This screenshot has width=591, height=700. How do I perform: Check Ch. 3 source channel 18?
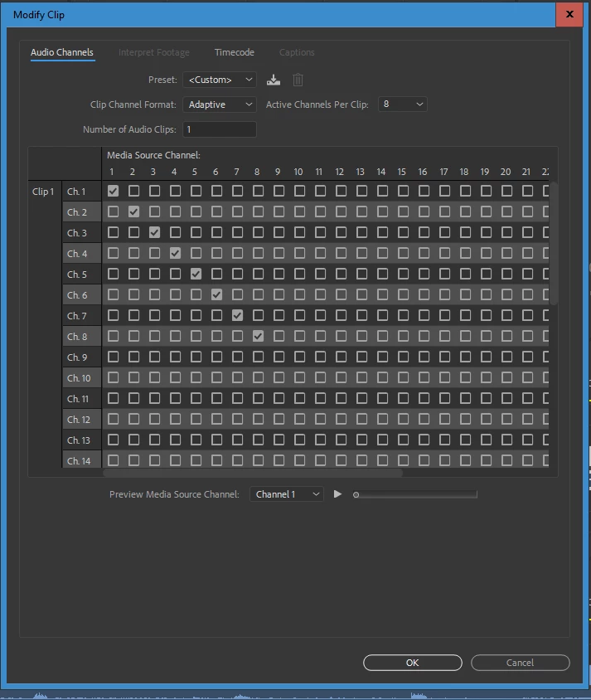click(x=465, y=232)
